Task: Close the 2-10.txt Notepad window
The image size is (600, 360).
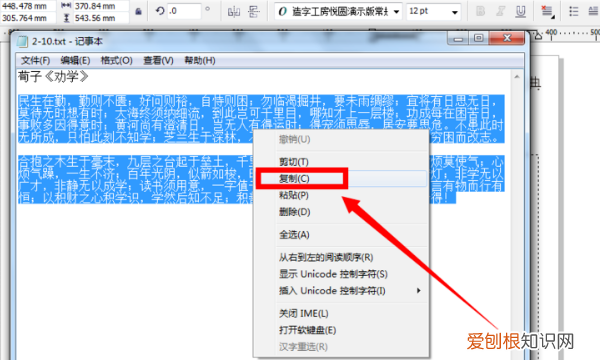Action: [x=507, y=38]
